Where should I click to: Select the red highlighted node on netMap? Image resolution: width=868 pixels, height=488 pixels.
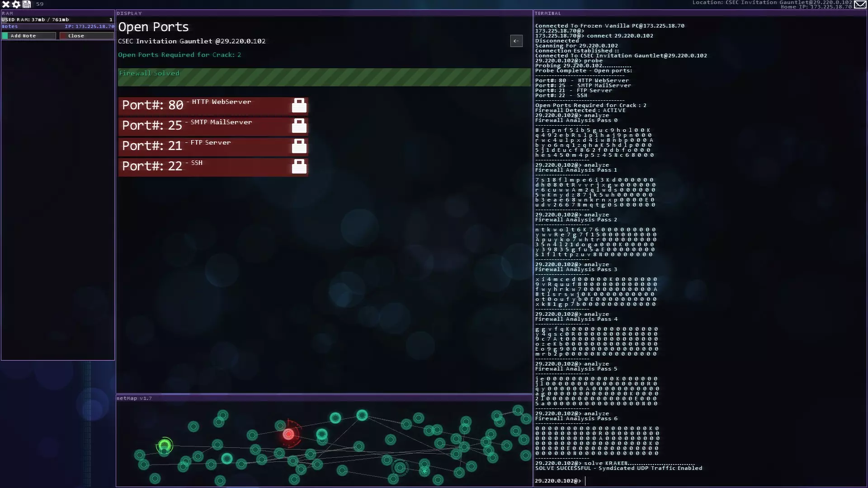288,434
